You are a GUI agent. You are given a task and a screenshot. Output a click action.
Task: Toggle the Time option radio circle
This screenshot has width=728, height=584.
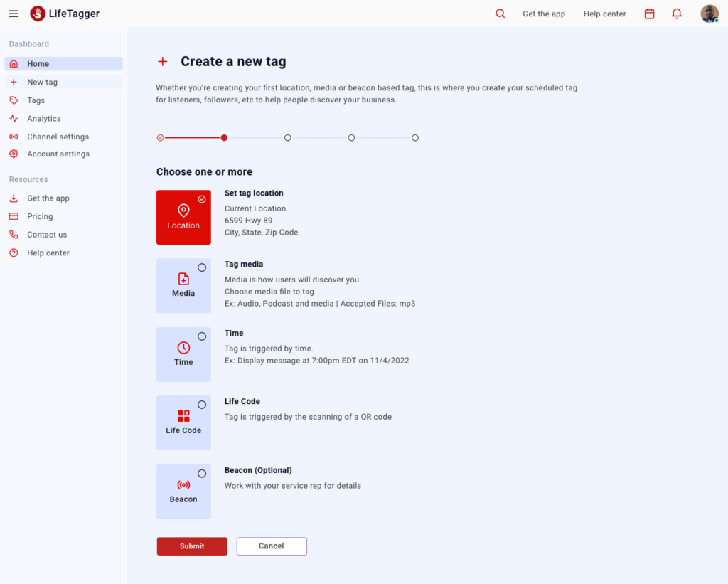pyautogui.click(x=201, y=336)
